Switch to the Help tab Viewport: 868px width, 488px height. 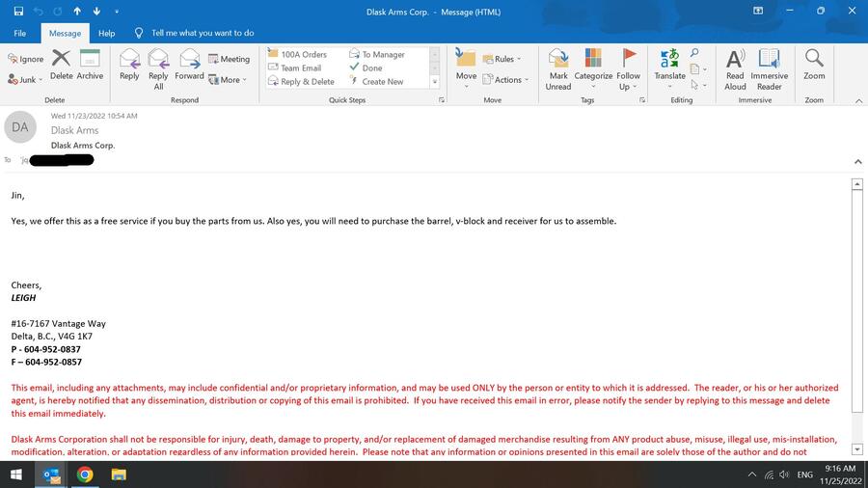pyautogui.click(x=106, y=33)
